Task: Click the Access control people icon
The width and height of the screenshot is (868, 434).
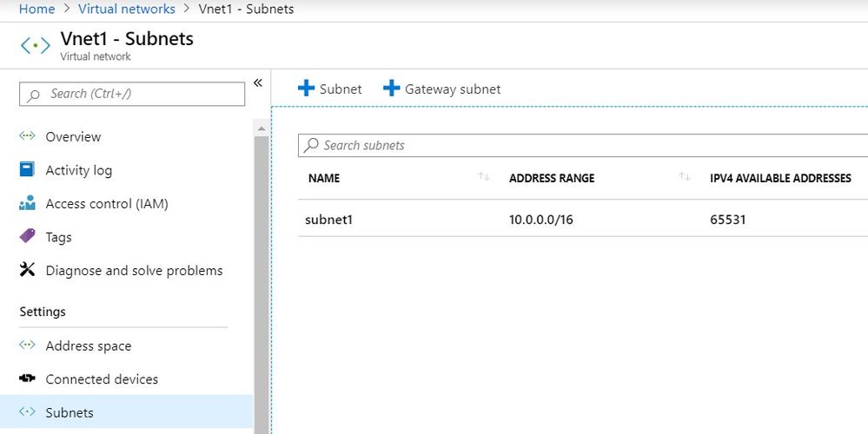Action: click(x=27, y=204)
